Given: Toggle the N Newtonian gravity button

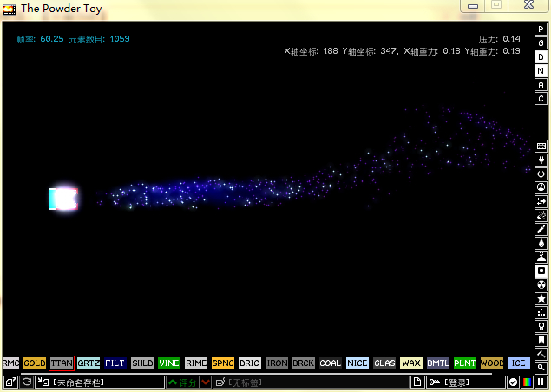Looking at the screenshot, I should 541,71.
